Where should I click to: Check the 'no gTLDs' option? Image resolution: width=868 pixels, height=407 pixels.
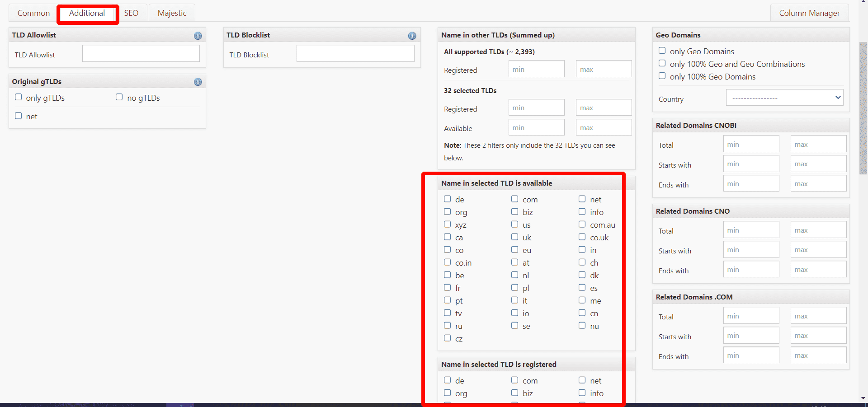(x=119, y=97)
